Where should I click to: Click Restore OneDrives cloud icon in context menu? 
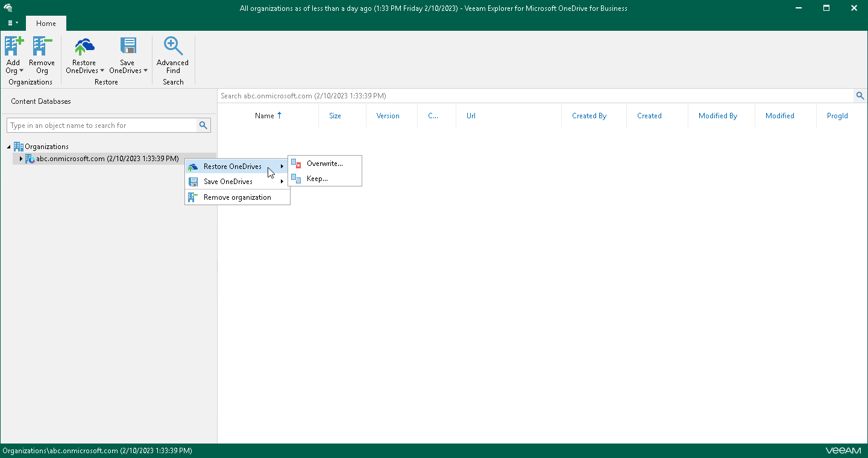pos(192,167)
